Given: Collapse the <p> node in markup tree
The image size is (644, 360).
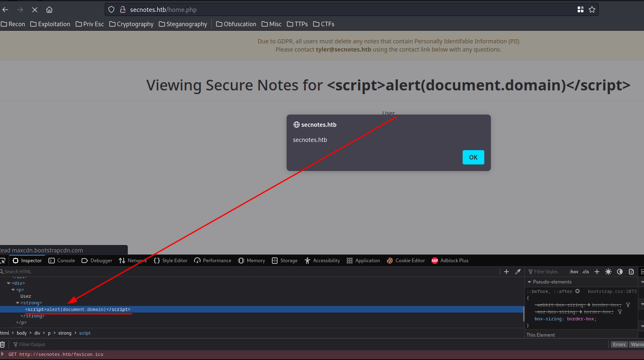Looking at the screenshot, I should coord(13,290).
